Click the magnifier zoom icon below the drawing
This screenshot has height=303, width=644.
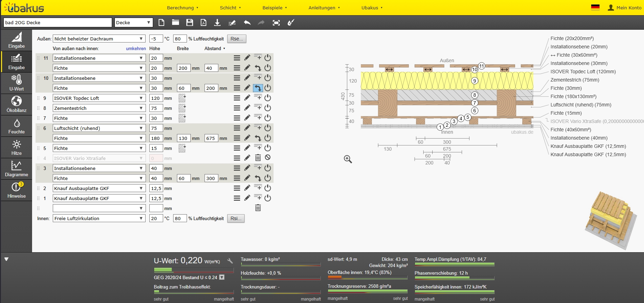tap(348, 159)
